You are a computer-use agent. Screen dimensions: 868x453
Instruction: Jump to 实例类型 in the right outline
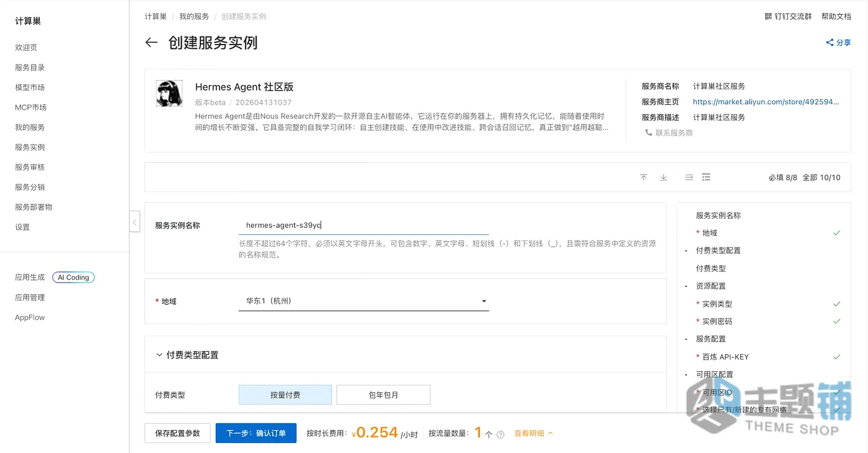pyautogui.click(x=717, y=304)
